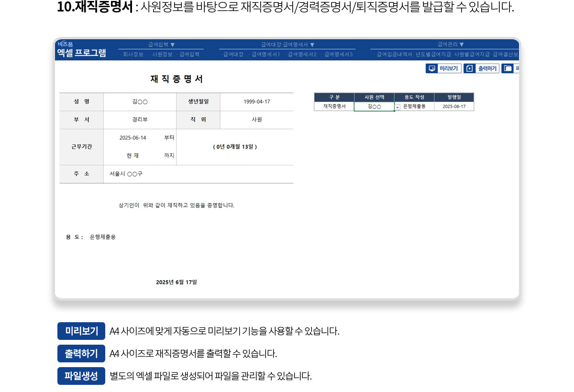
Task: Click the issue date 2025년 6월 17일
Action: [x=177, y=282]
